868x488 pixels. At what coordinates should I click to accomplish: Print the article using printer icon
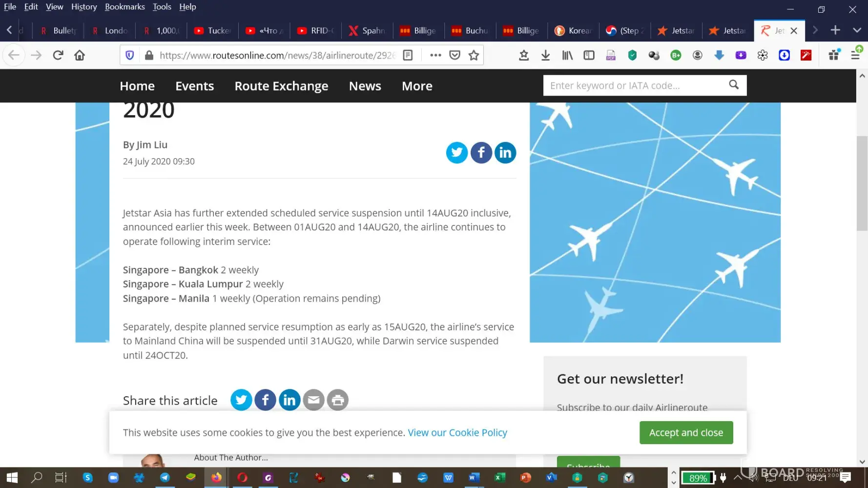click(x=337, y=400)
